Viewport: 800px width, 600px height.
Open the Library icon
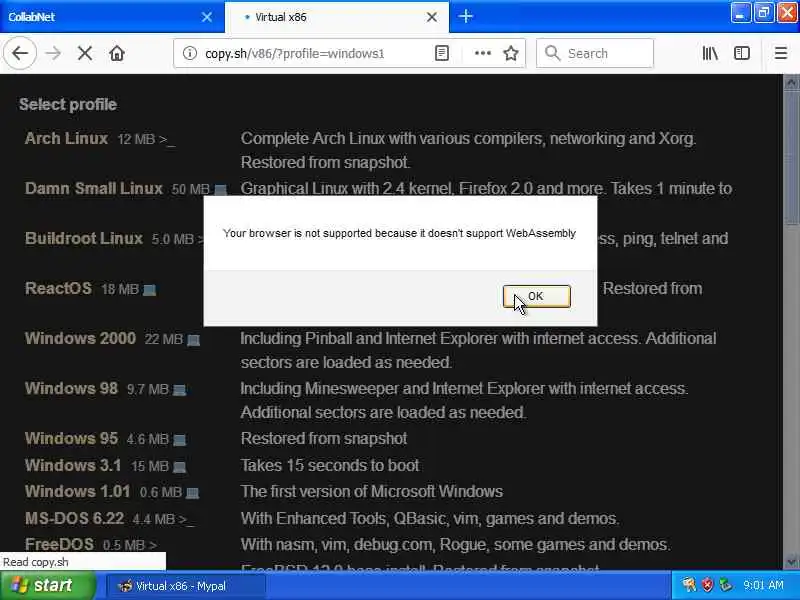[710, 53]
